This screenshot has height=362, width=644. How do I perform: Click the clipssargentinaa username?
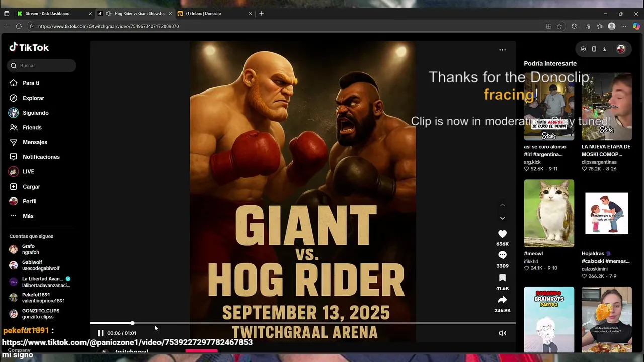[599, 162]
